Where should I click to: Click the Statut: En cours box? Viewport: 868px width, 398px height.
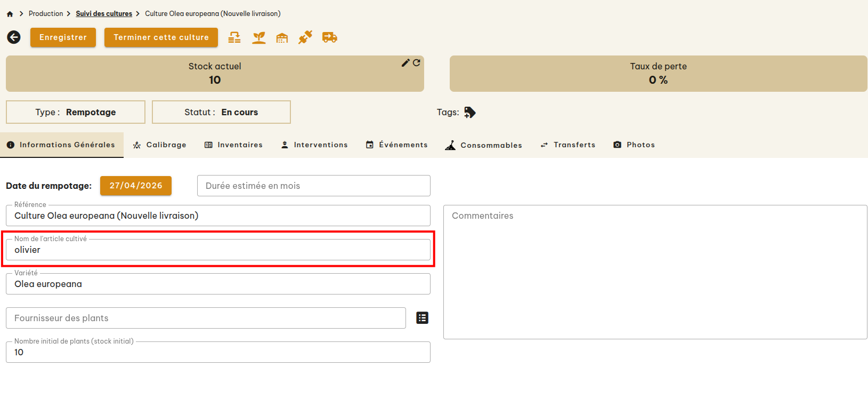click(x=221, y=112)
